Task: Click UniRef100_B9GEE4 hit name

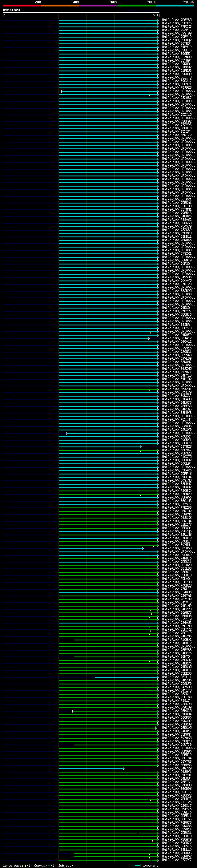Action: pos(177,54)
